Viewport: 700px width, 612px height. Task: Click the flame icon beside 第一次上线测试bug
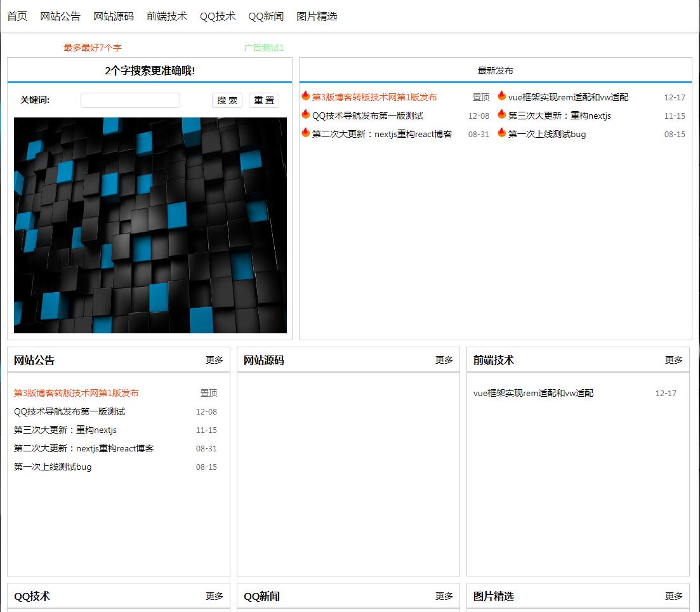(502, 132)
